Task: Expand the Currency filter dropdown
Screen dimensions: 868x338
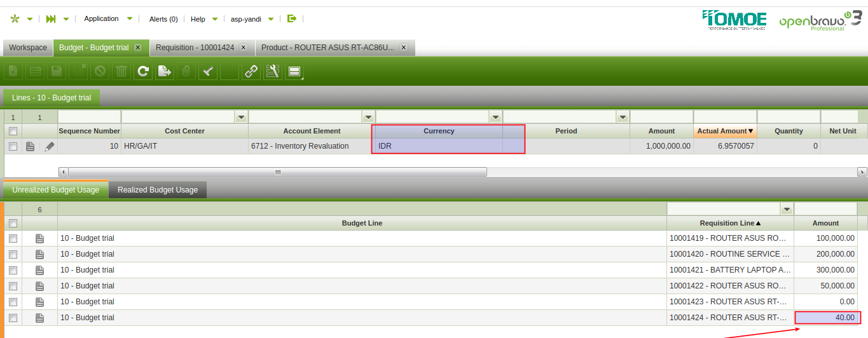Action: [495, 117]
